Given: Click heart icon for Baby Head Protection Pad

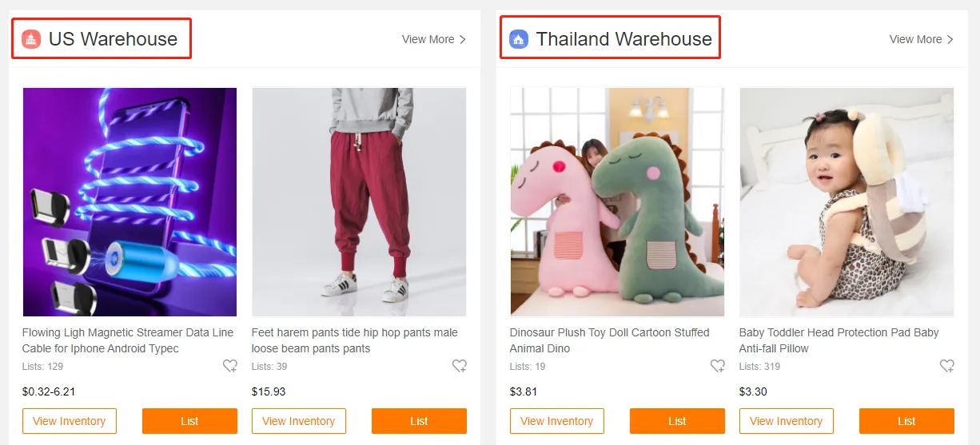Looking at the screenshot, I should pos(946,366).
